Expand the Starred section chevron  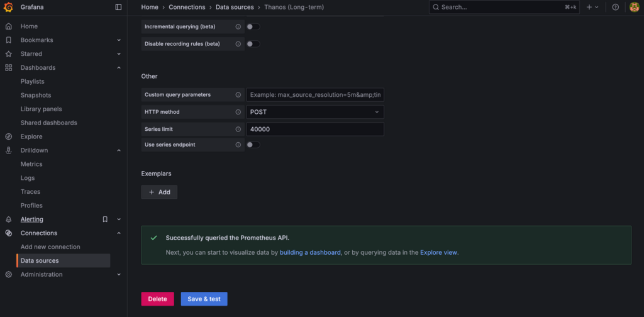(119, 54)
